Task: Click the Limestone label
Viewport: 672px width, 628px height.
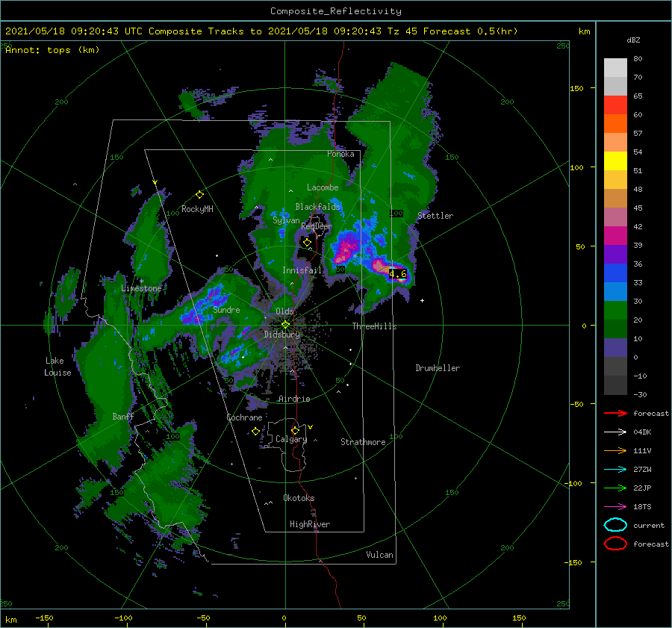Action: 141,288
